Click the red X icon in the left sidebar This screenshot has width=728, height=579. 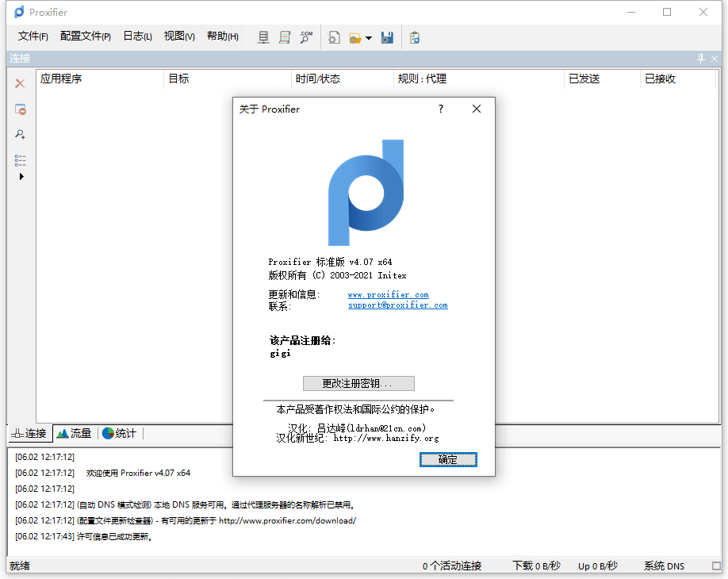[20, 83]
